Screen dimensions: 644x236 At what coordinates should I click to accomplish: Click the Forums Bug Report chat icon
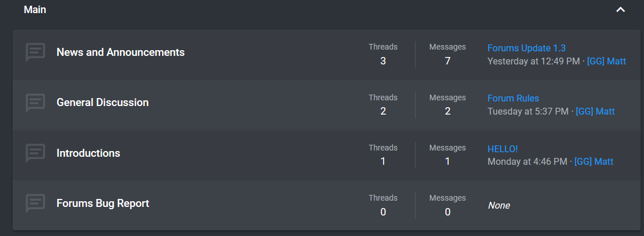coord(35,203)
